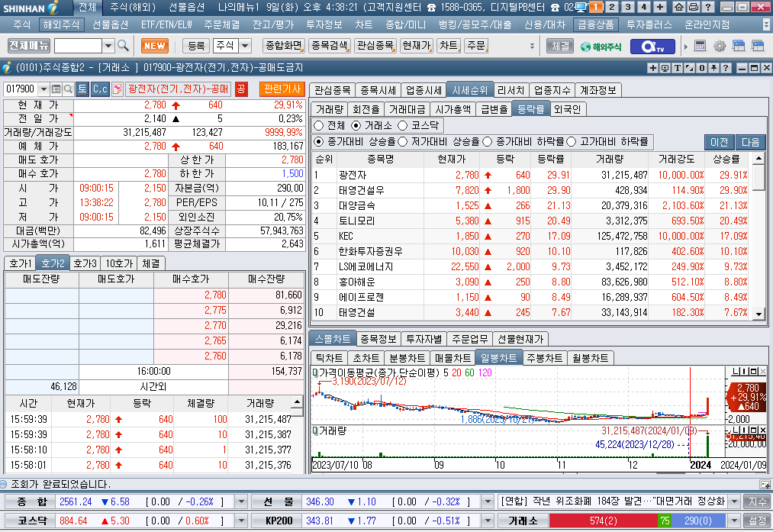
Task: Open the 종합 index dropdown in bottom bar
Action: [241, 501]
